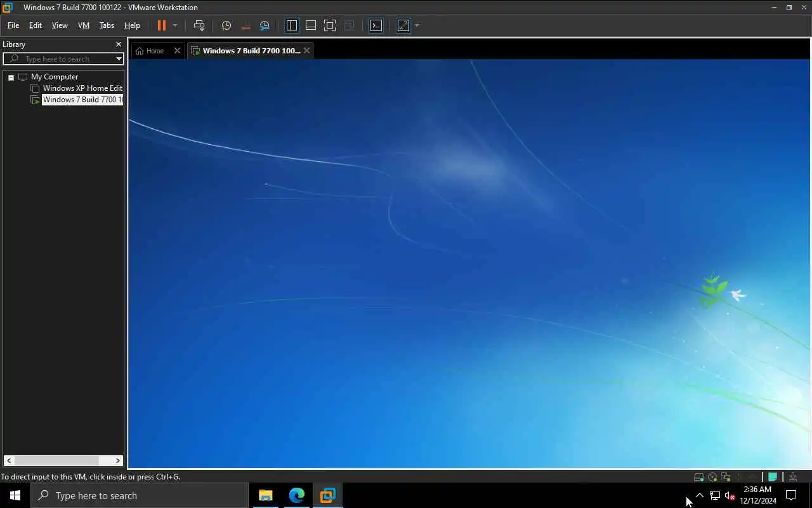Open the Library search dropdown arrow
The height and width of the screenshot is (508, 812).
119,59
